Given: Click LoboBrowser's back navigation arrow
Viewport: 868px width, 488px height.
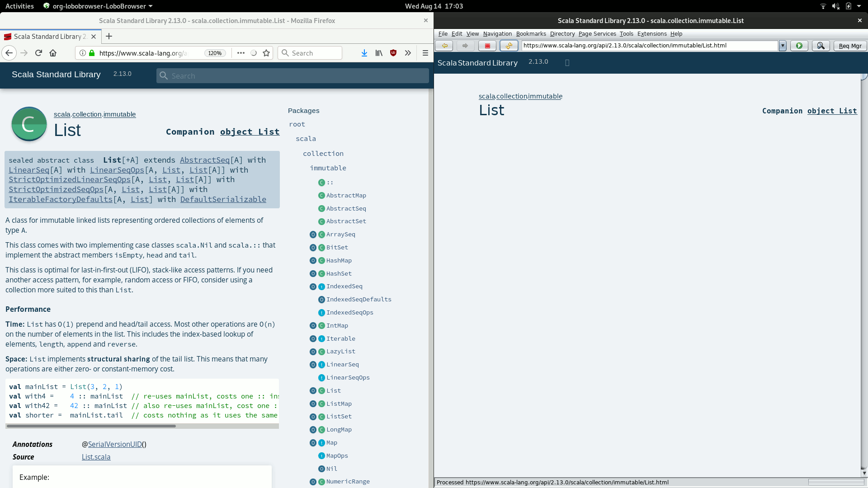Looking at the screenshot, I should [x=444, y=46].
